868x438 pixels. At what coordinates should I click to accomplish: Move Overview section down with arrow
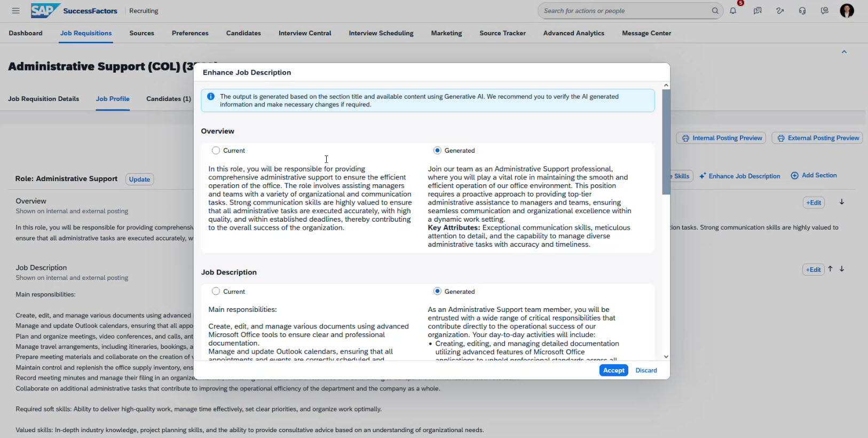[x=842, y=202]
